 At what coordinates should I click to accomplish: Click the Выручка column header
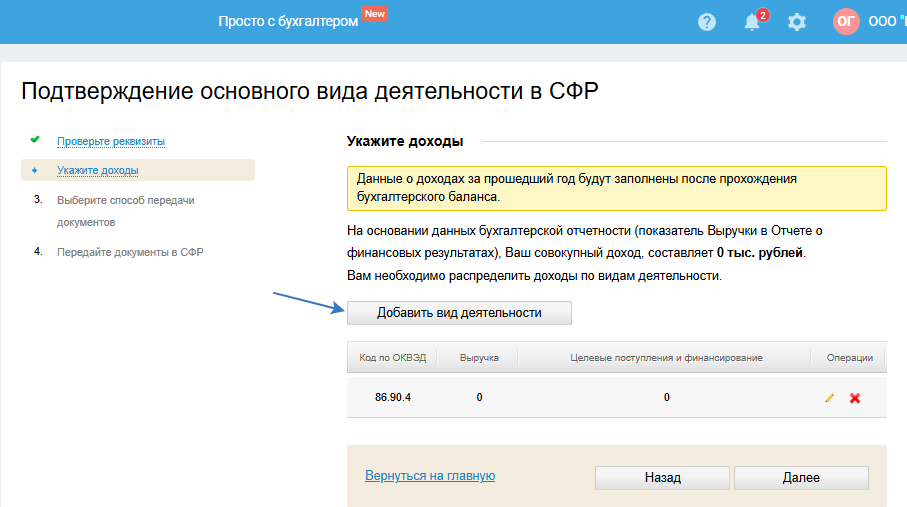pyautogui.click(x=479, y=357)
